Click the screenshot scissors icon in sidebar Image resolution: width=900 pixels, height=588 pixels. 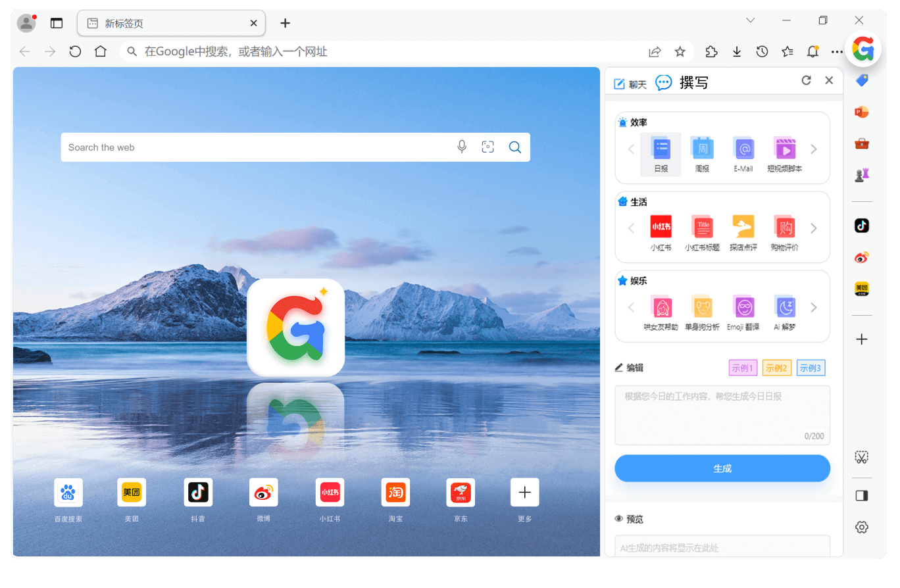[x=862, y=457]
